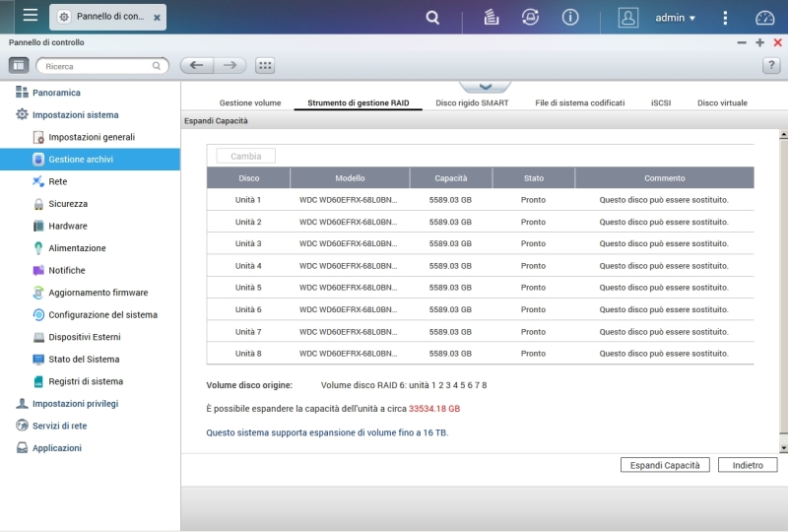
Task: Open the resource monitor dashboard gauge
Action: tap(765, 18)
